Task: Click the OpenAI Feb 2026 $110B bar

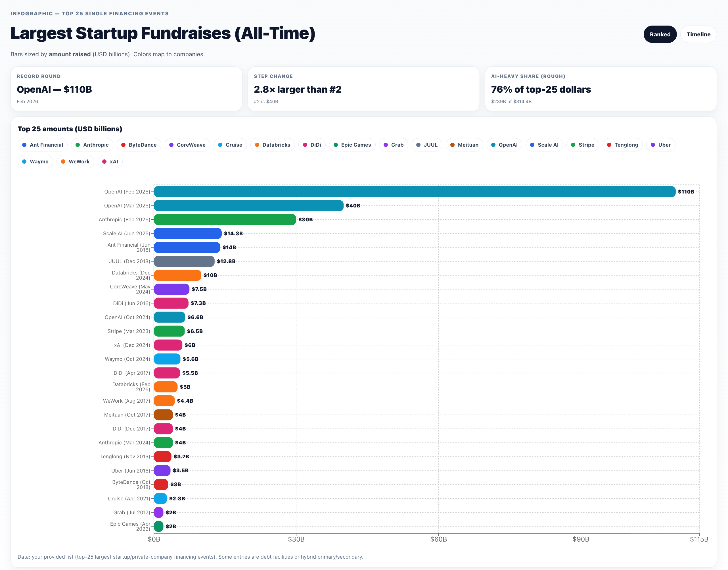Action: click(x=414, y=192)
